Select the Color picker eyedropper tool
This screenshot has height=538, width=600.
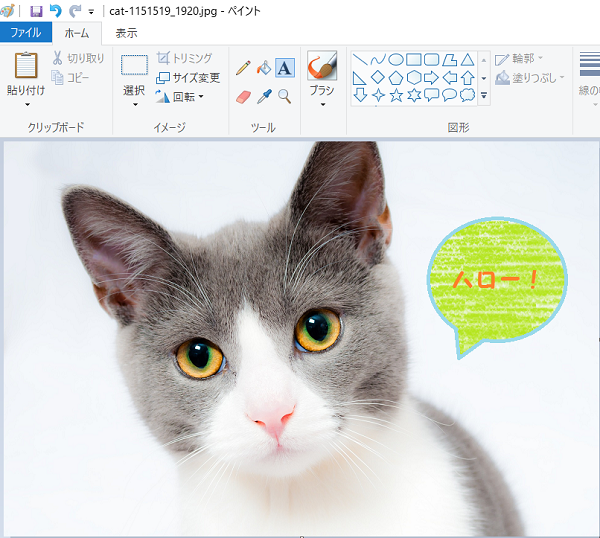[264, 96]
